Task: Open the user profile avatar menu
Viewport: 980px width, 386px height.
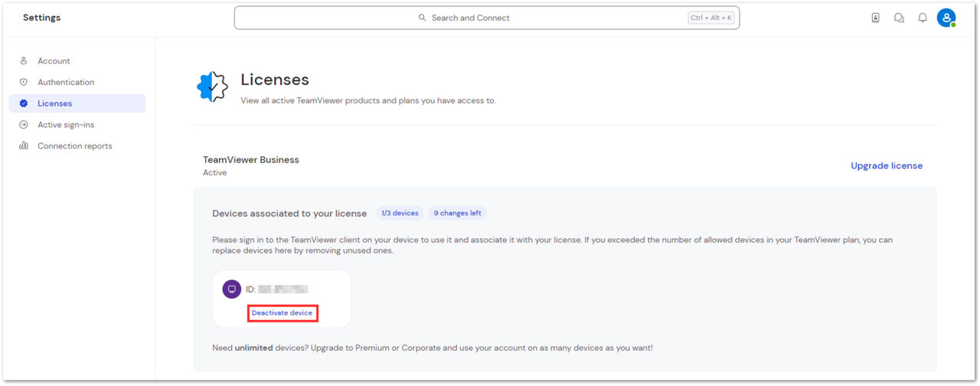Action: click(946, 18)
